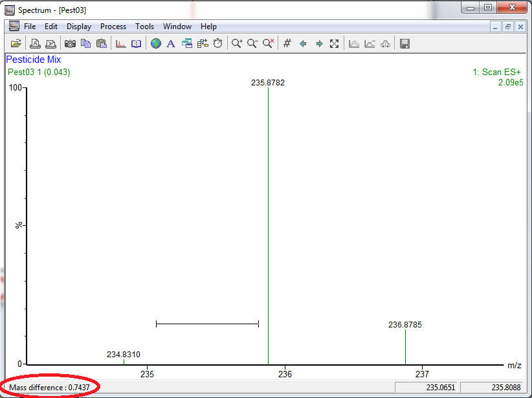Image resolution: width=532 pixels, height=398 pixels.
Task: Click the magnifier zoom out icon
Action: (252, 44)
